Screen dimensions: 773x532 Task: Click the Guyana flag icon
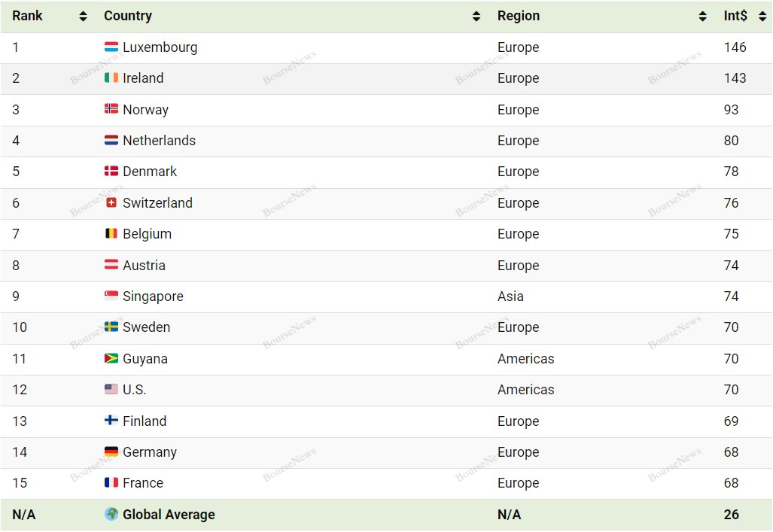click(111, 358)
